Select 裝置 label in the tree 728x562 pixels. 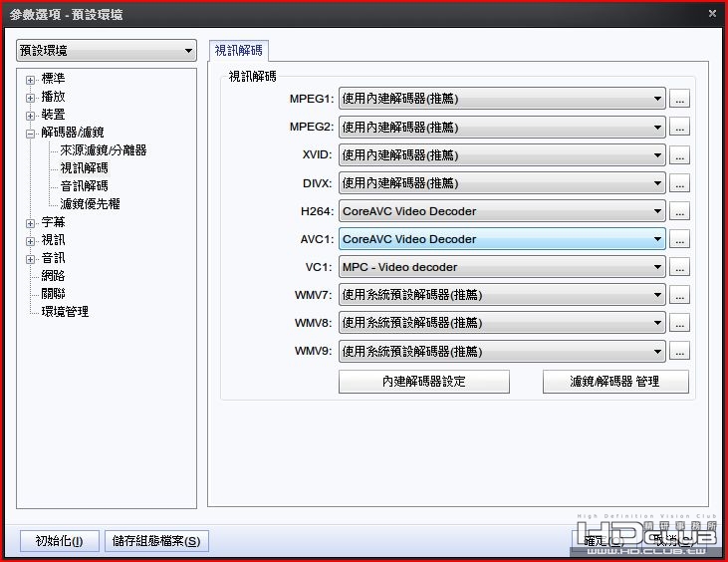pyautogui.click(x=53, y=114)
